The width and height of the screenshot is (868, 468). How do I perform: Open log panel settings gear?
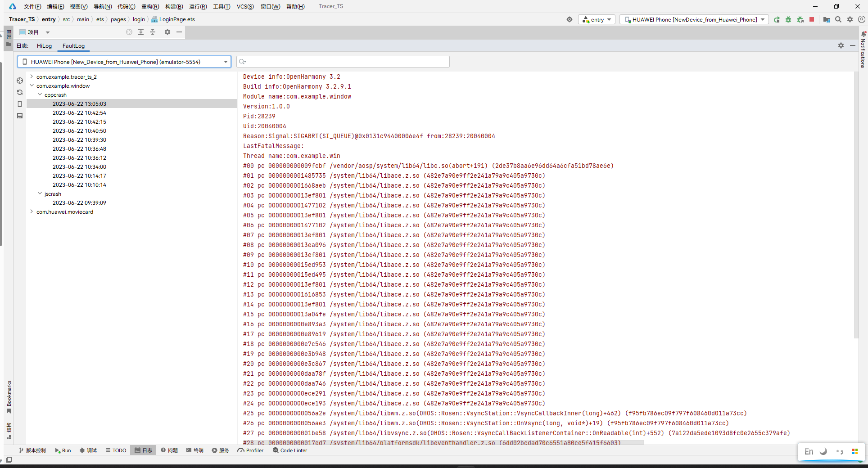coord(841,45)
